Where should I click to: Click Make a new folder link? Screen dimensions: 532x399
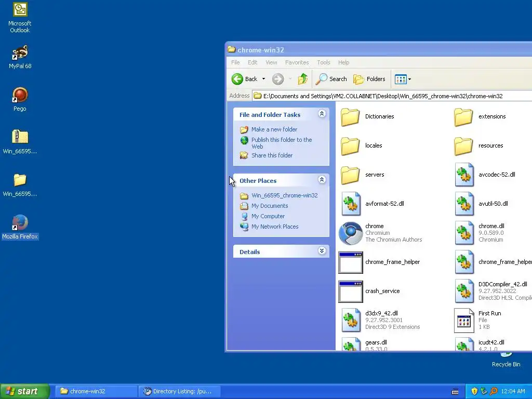pyautogui.click(x=274, y=129)
